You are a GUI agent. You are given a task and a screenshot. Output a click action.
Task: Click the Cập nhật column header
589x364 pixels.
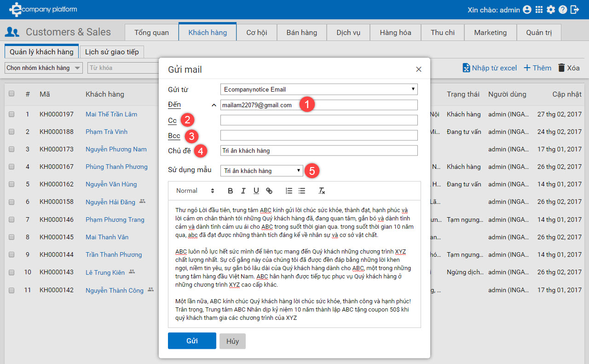pyautogui.click(x=567, y=94)
